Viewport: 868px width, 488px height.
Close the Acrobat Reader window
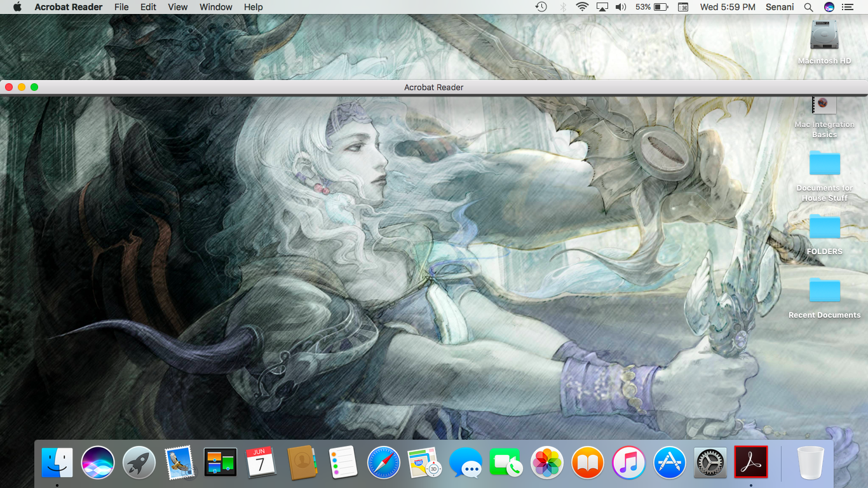[9, 87]
